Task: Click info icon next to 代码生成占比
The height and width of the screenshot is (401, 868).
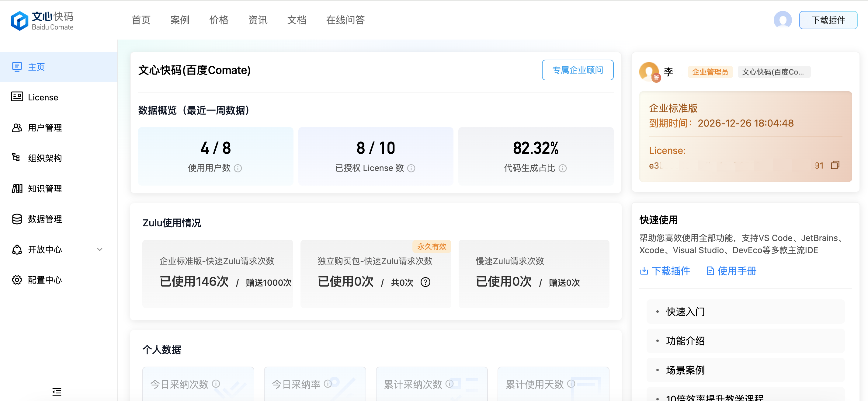Action: pyautogui.click(x=563, y=168)
